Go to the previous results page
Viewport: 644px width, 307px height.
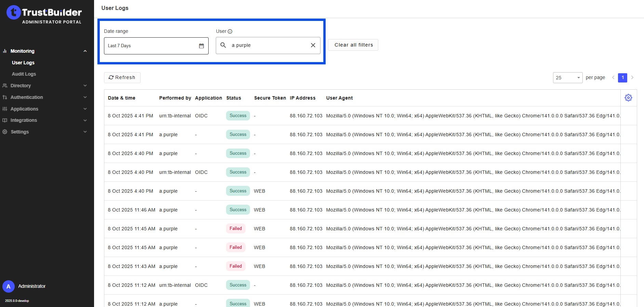click(x=613, y=78)
